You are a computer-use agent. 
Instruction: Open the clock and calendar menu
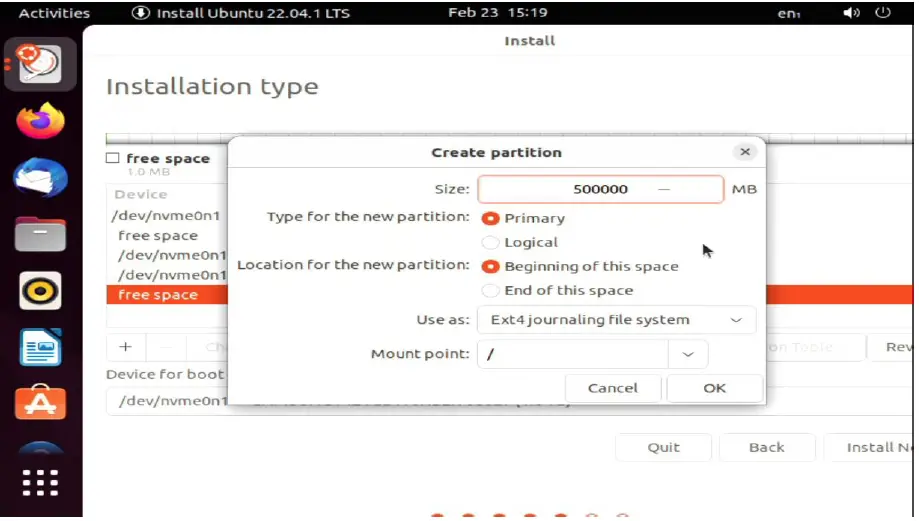(498, 12)
